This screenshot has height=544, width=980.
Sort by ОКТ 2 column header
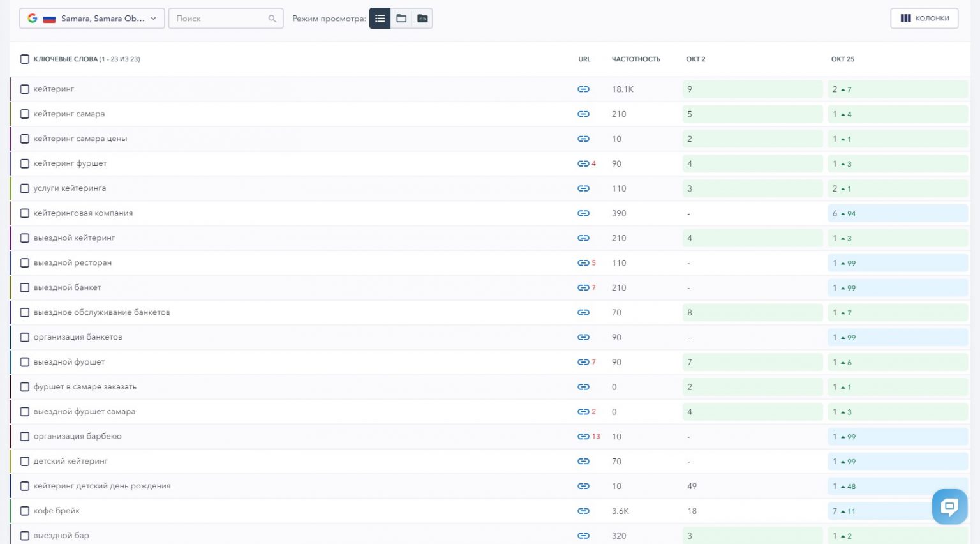(695, 59)
